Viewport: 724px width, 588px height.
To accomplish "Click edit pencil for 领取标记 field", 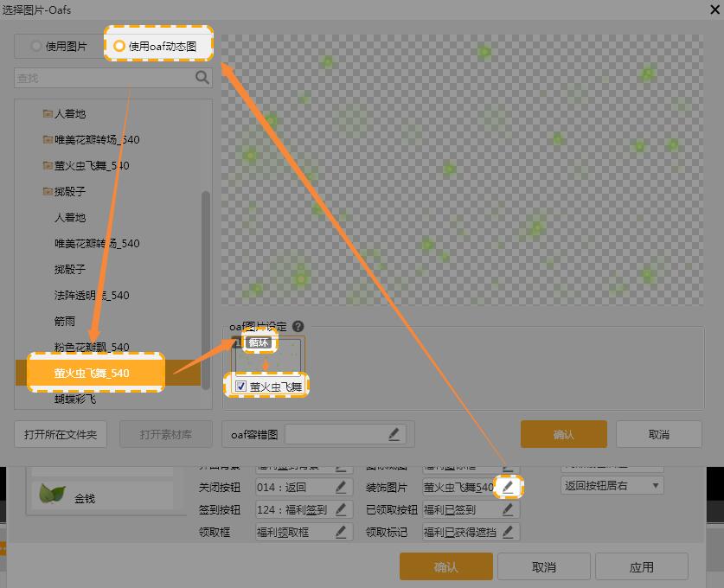I will (x=508, y=532).
